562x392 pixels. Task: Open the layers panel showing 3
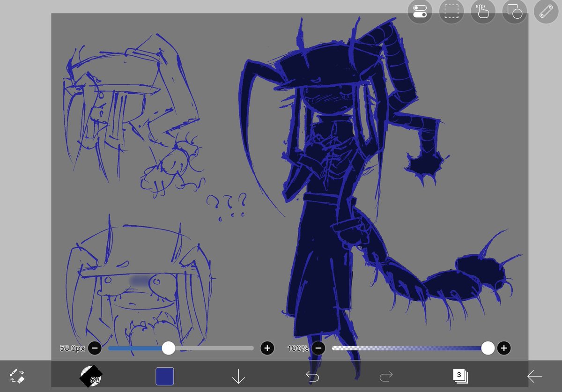(x=460, y=376)
